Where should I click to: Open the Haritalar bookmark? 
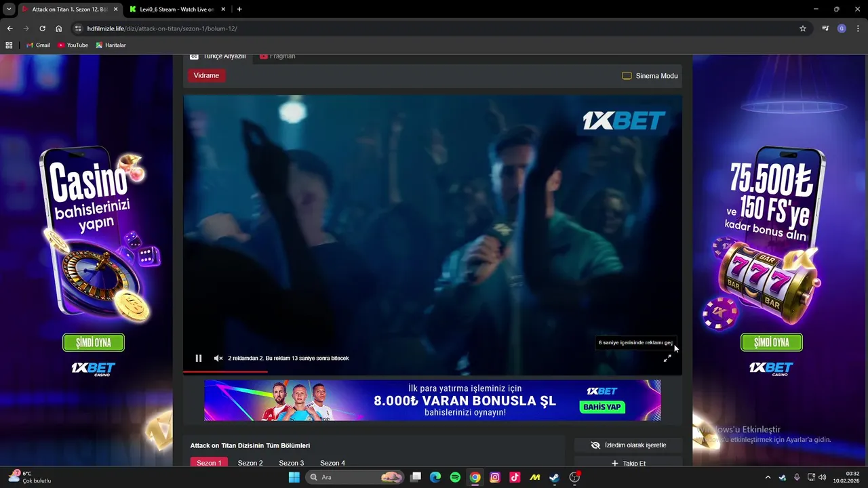[x=111, y=45]
